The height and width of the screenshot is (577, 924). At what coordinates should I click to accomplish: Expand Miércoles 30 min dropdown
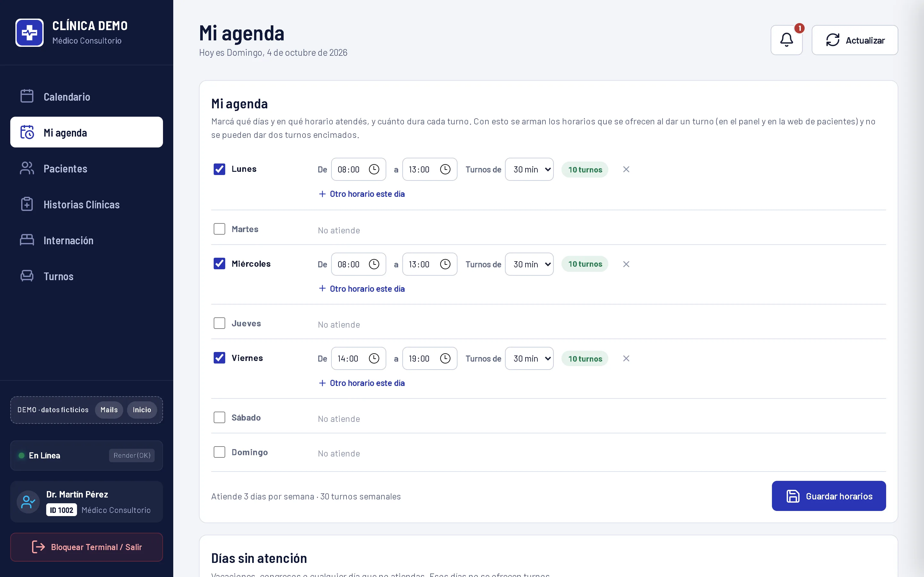pyautogui.click(x=529, y=264)
